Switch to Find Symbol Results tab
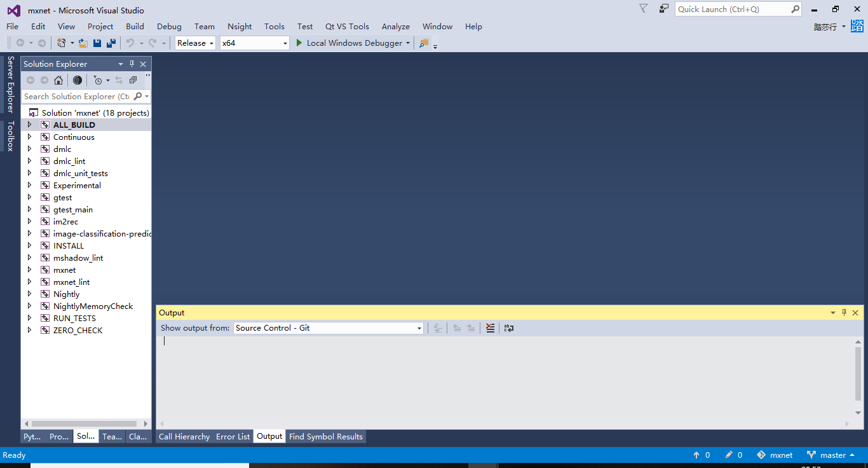The image size is (868, 468). coord(326,436)
